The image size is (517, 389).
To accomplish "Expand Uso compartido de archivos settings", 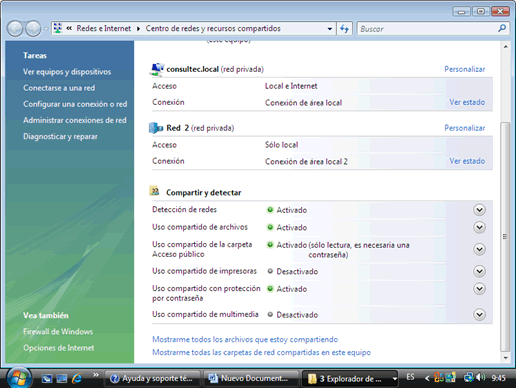I will [479, 227].
